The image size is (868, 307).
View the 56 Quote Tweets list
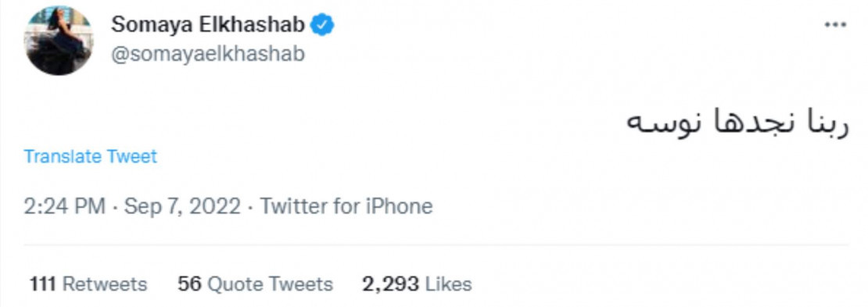tap(255, 284)
